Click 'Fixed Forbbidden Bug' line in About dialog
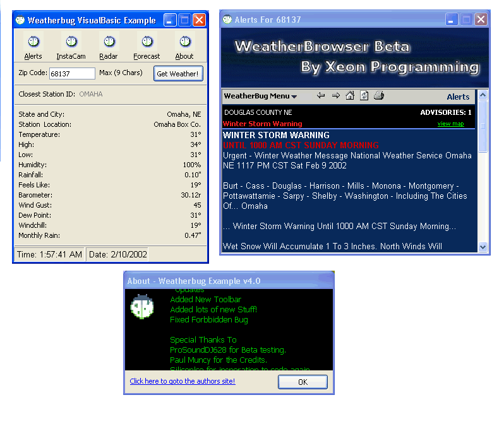 (209, 320)
